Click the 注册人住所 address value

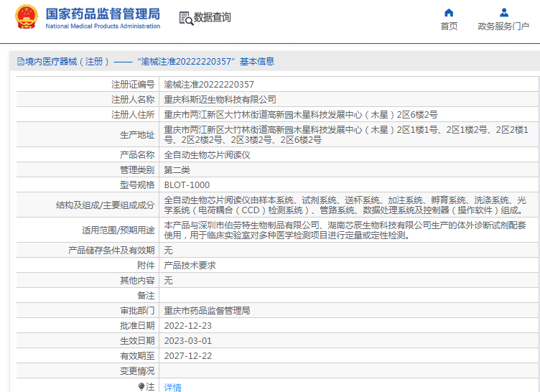[x=301, y=115]
